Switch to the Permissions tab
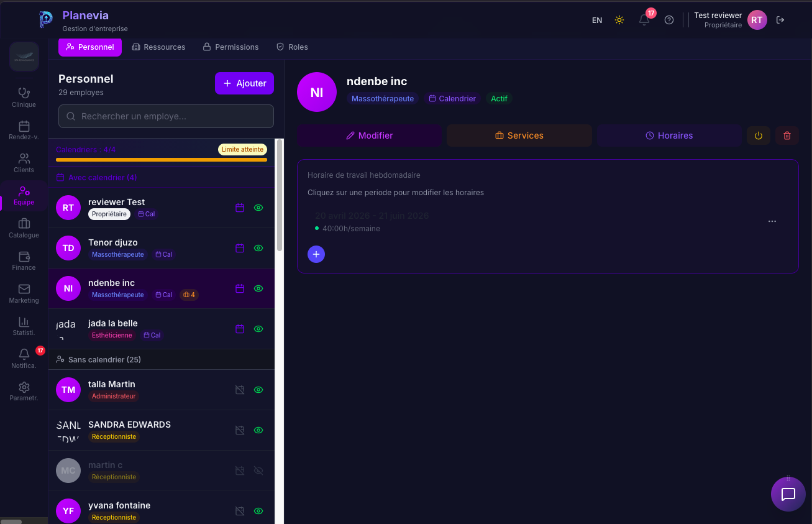The height and width of the screenshot is (524, 812). click(x=230, y=47)
